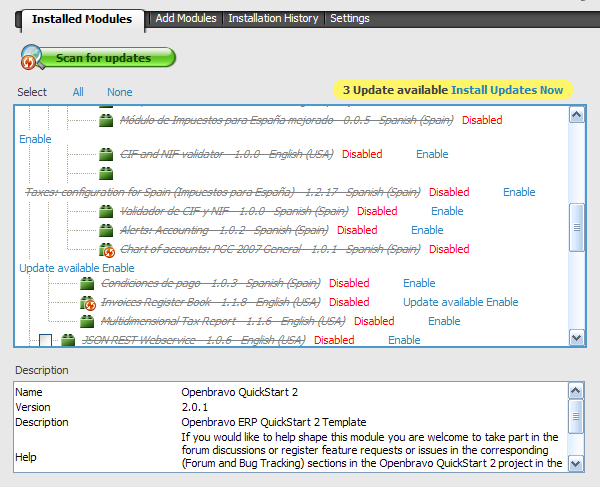Click the Multidimensional Tax Report module icon
This screenshot has height=487, width=600.
coord(88,321)
